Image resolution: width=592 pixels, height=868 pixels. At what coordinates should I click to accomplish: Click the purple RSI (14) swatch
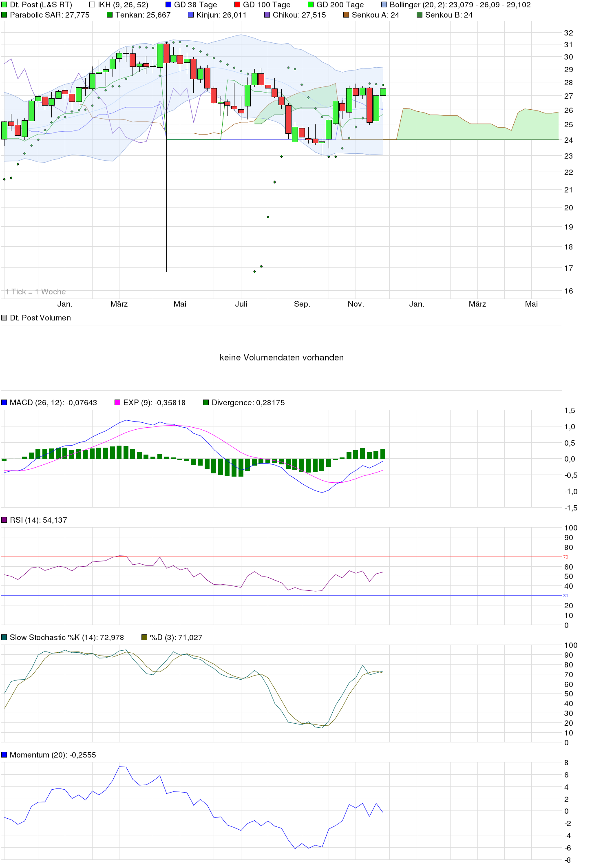point(4,520)
